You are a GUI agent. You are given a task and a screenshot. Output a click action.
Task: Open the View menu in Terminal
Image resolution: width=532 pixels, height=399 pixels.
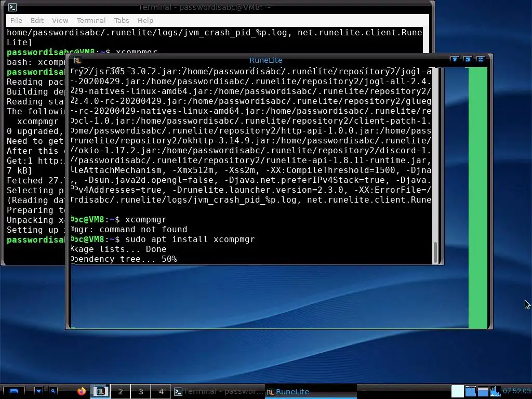(60, 20)
